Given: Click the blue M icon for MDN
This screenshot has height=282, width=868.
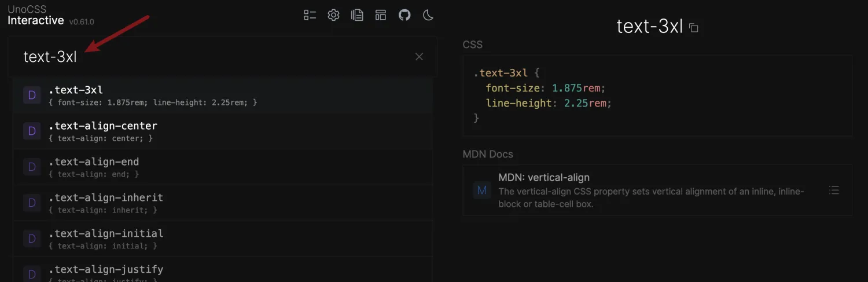Looking at the screenshot, I should tap(482, 191).
